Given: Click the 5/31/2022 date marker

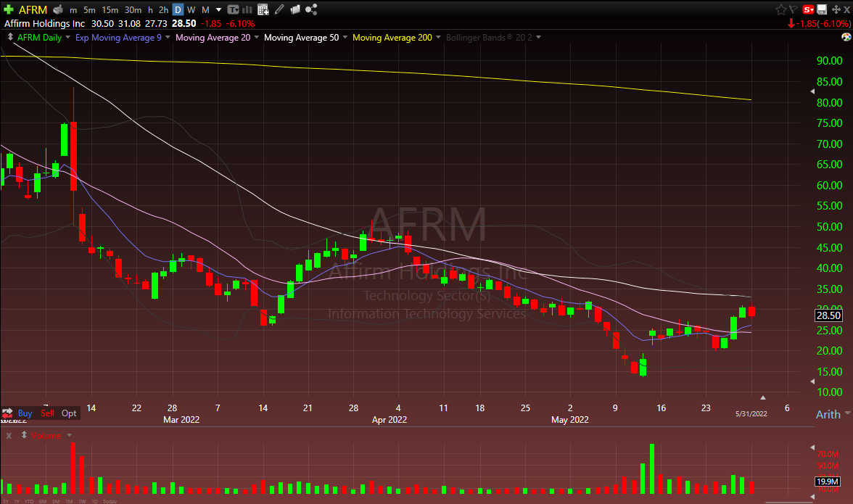Looking at the screenshot, I should tap(751, 414).
